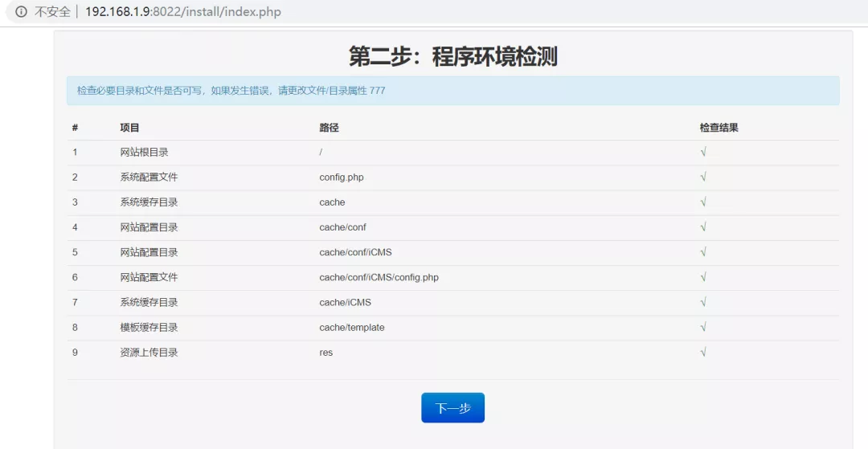
Task: Click the check mark for cache row 3
Action: tap(703, 202)
